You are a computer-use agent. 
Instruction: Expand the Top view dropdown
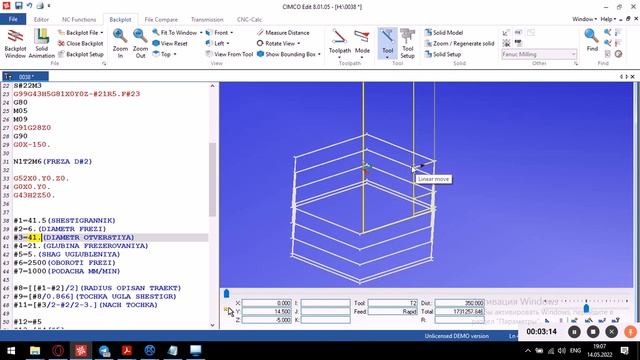tap(175, 54)
